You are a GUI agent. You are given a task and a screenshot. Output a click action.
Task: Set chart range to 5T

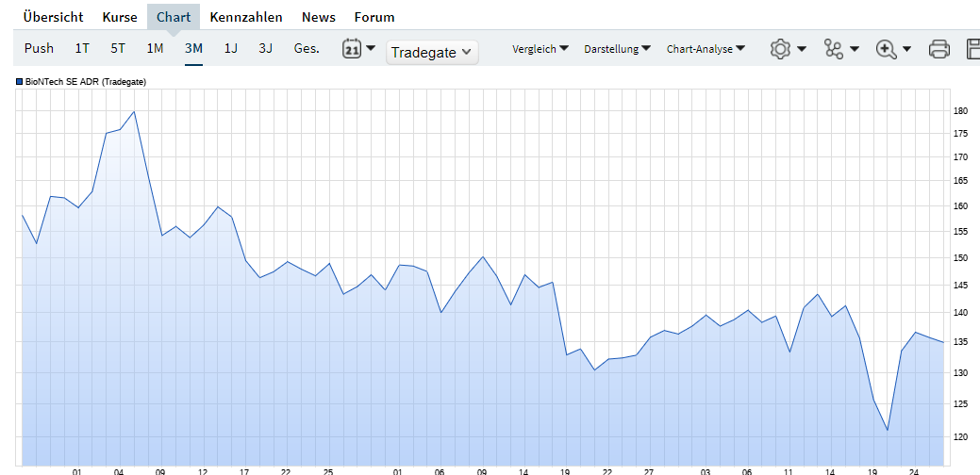118,48
